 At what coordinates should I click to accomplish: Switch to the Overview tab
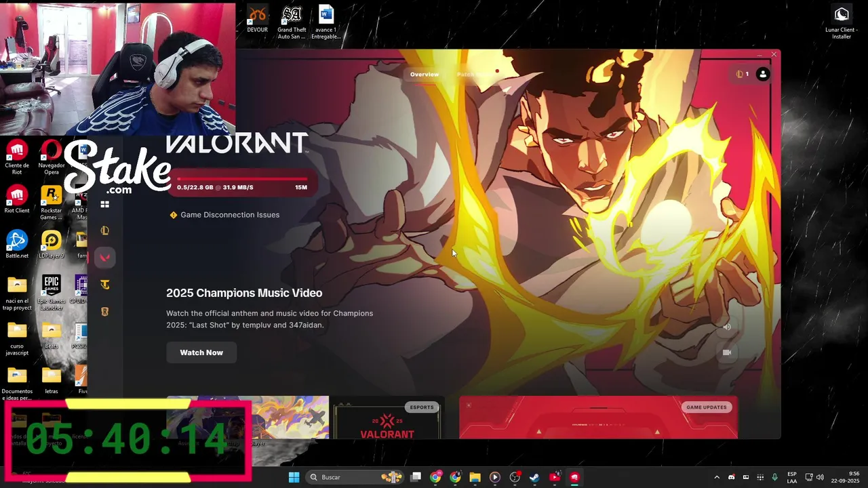coord(425,75)
